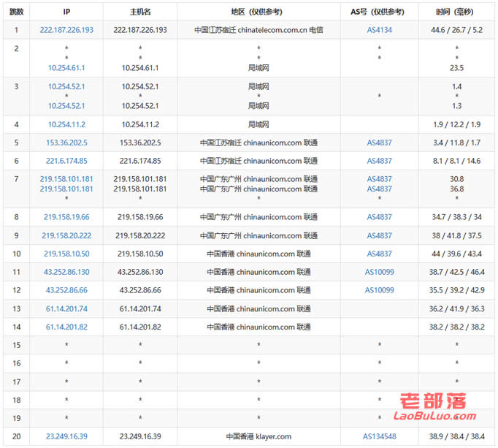Click the IP column header

pyautogui.click(x=66, y=12)
